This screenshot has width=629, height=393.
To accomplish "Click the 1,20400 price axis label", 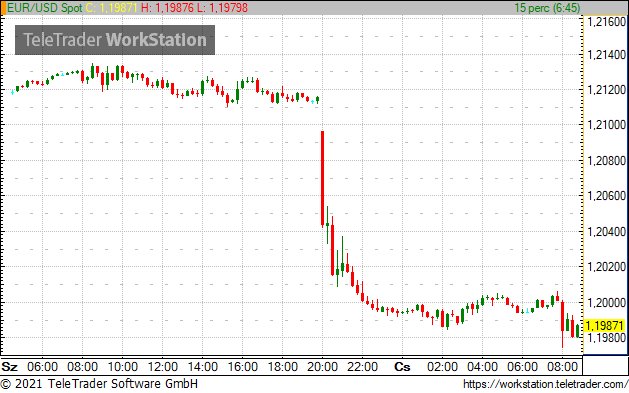I will tap(606, 231).
